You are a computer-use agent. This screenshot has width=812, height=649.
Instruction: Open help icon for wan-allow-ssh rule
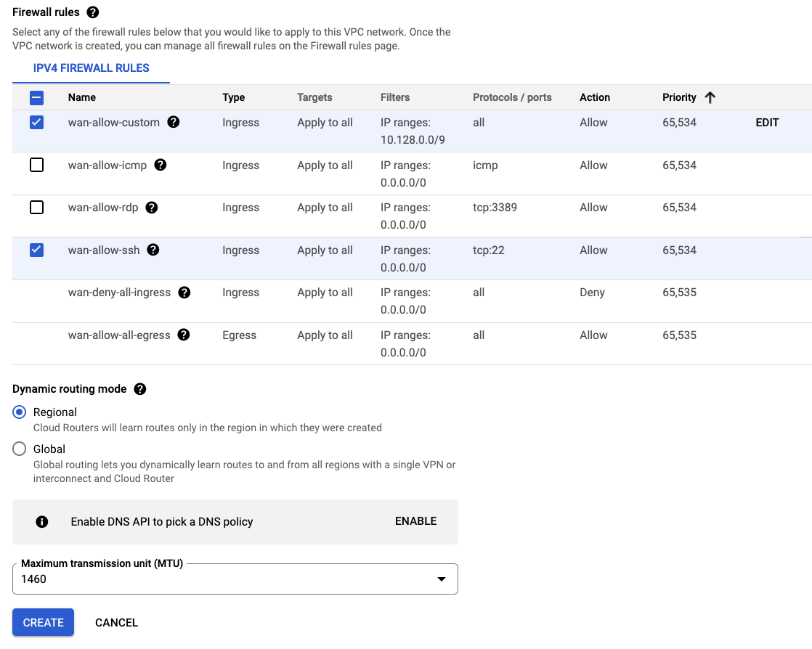click(153, 250)
